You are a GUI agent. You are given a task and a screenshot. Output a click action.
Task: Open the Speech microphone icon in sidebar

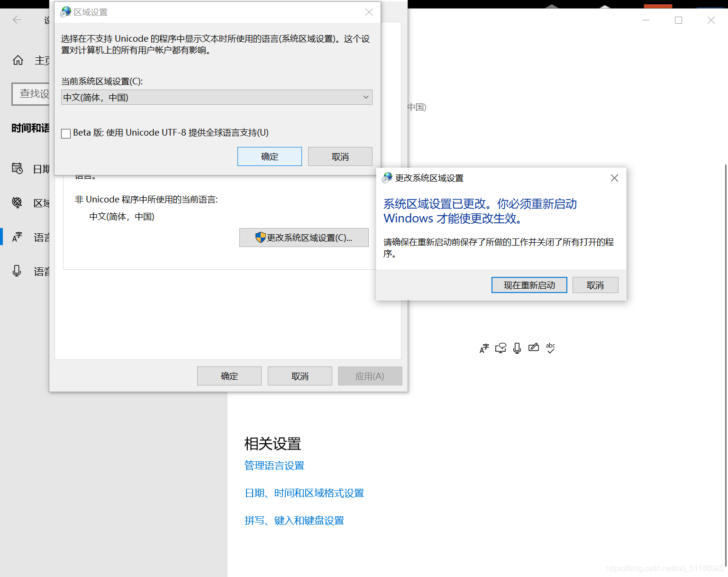click(17, 271)
